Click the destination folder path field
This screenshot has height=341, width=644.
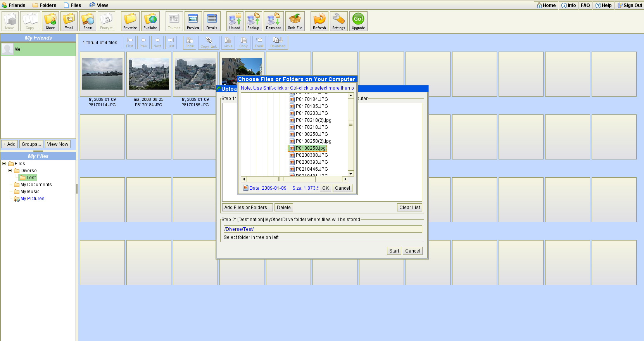322,229
